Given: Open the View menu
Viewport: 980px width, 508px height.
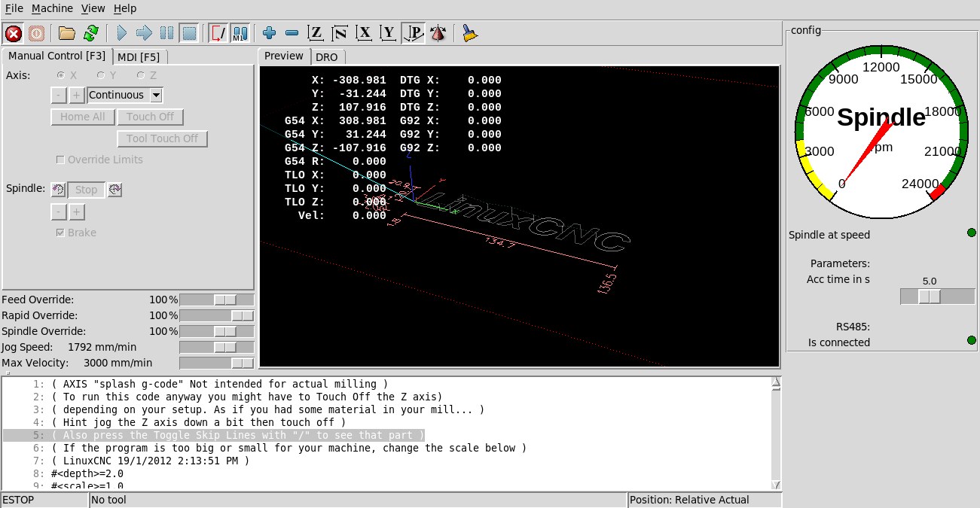Looking at the screenshot, I should coord(93,8).
